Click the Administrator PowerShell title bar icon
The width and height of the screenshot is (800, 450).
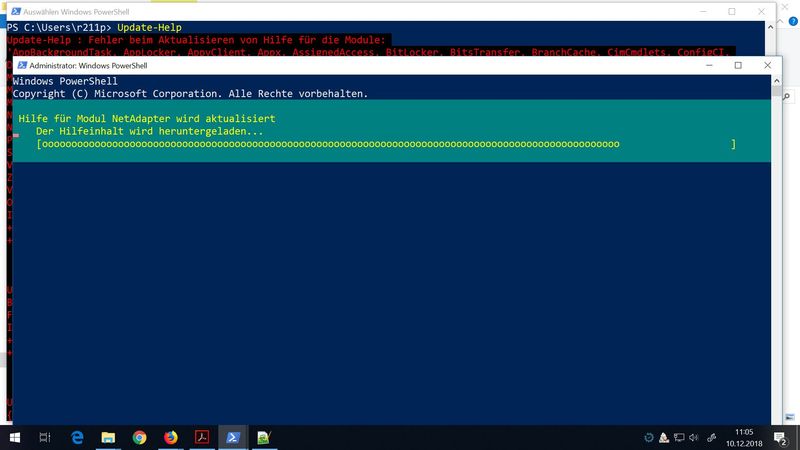click(x=22, y=65)
